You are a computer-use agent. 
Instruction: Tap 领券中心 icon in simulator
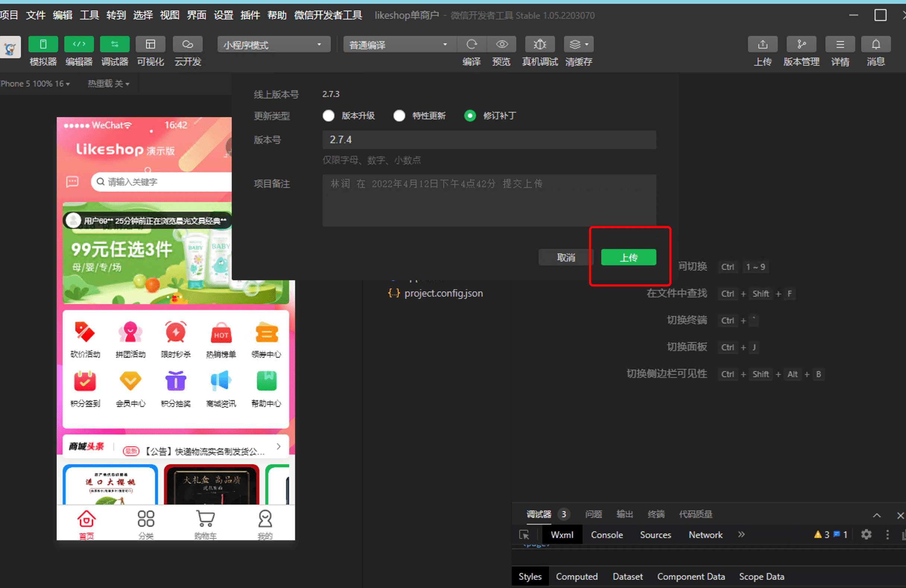[x=266, y=332]
